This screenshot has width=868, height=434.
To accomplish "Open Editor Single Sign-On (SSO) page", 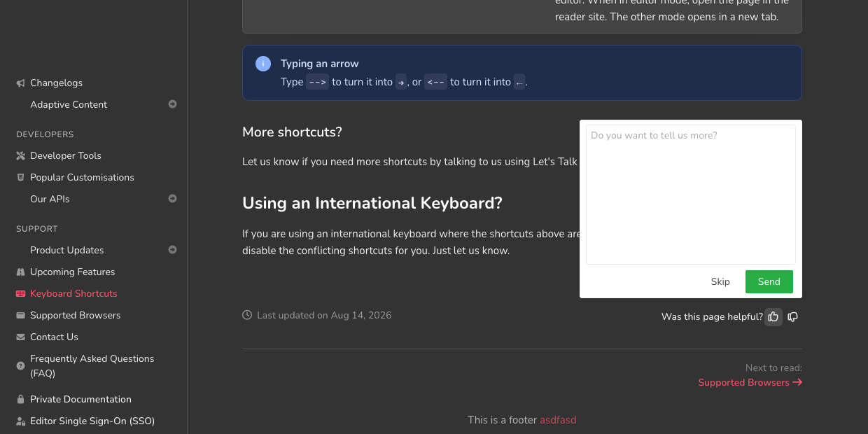I will pyautogui.click(x=92, y=421).
